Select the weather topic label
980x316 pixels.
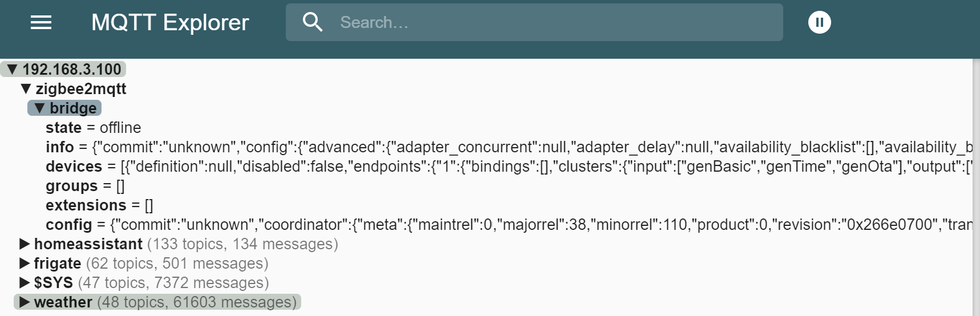63,302
